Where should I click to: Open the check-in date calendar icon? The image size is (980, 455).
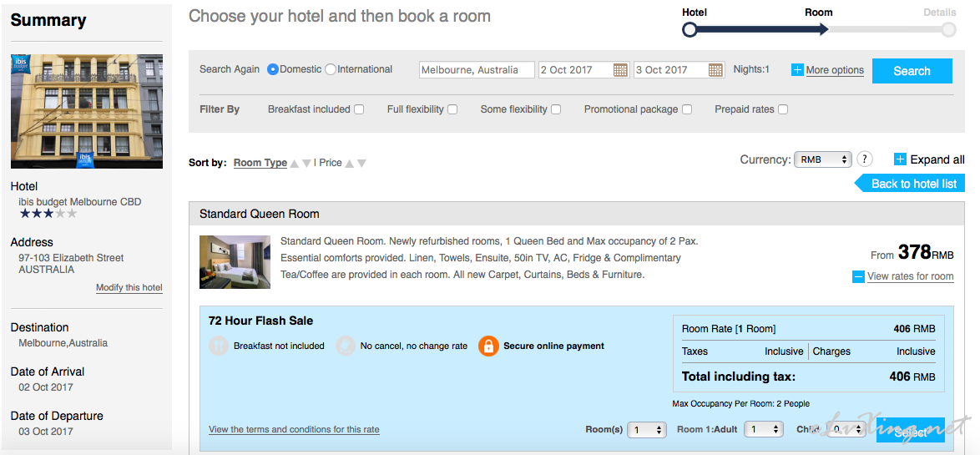620,70
